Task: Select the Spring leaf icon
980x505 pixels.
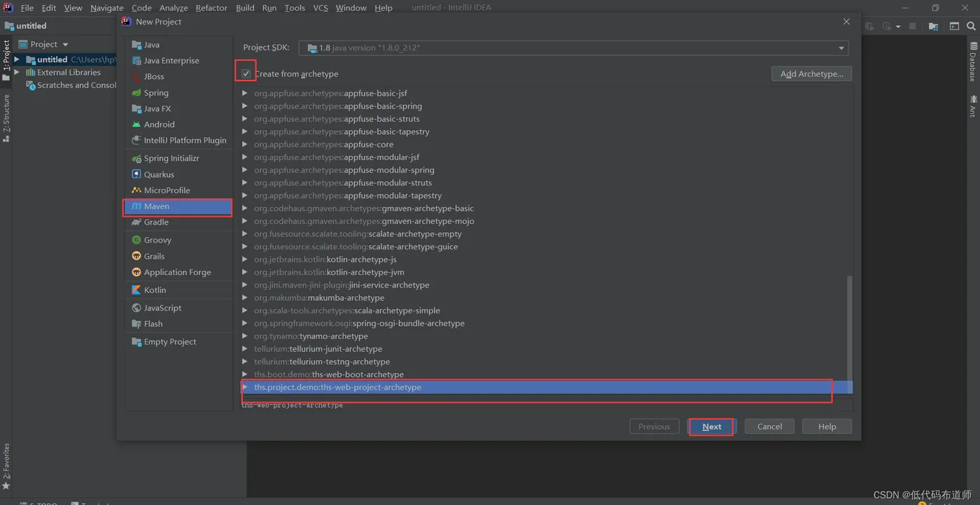Action: click(x=136, y=92)
